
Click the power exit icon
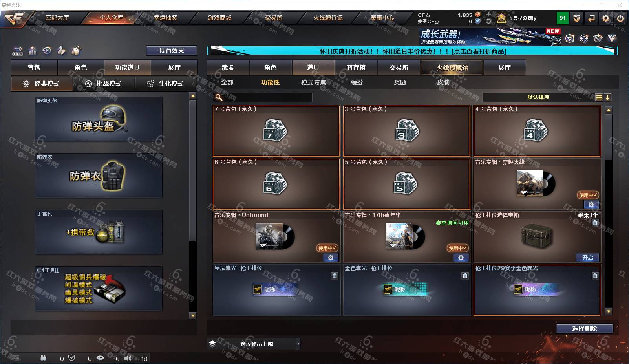[x=620, y=18]
